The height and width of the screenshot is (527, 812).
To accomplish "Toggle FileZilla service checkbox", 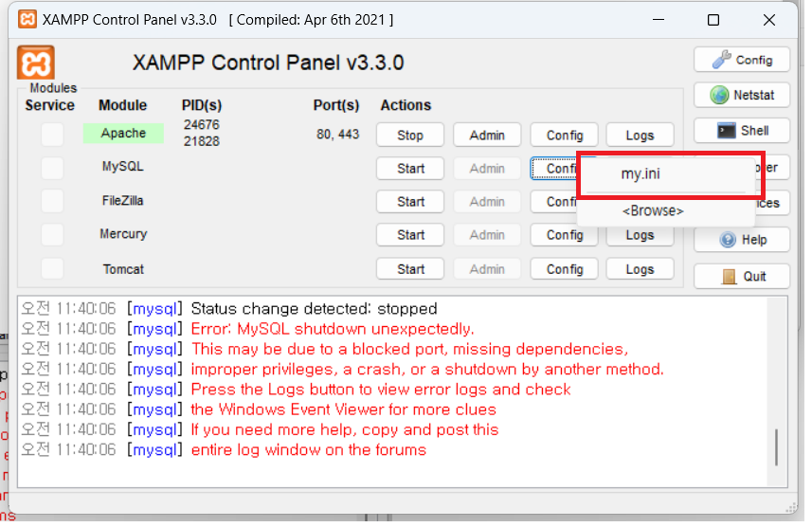I will (x=52, y=201).
